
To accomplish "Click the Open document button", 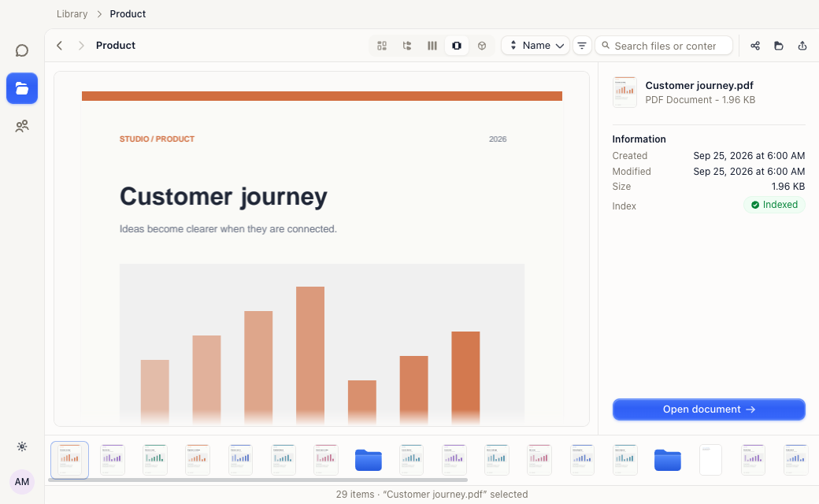I will click(708, 409).
